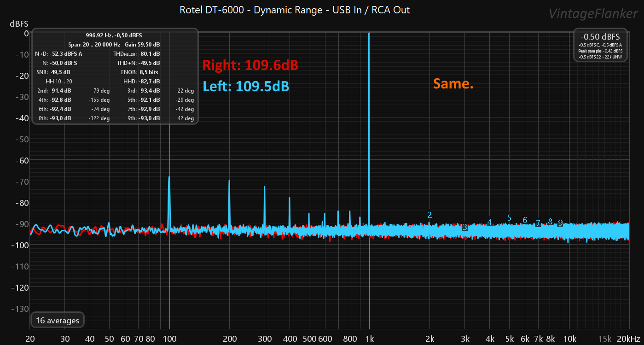Click the 'THD+N: -49,5 dB' reading
Screen dimensions: 644x345
point(138,63)
